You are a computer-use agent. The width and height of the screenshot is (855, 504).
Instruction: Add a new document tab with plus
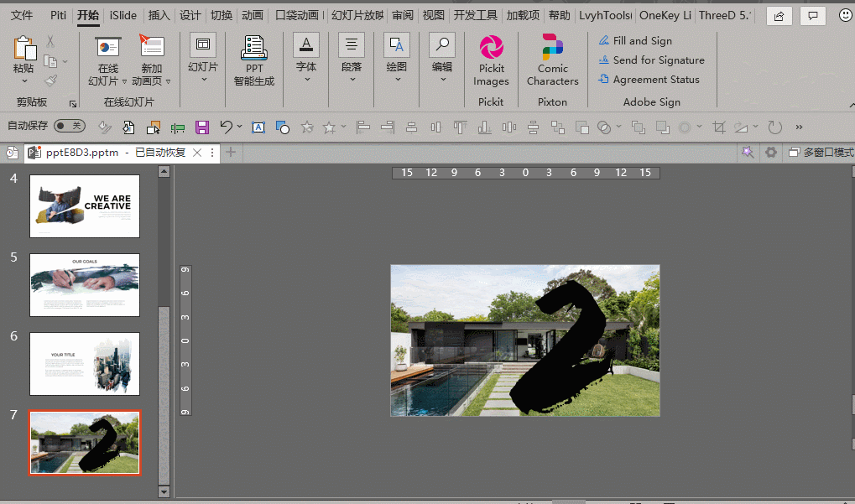231,152
